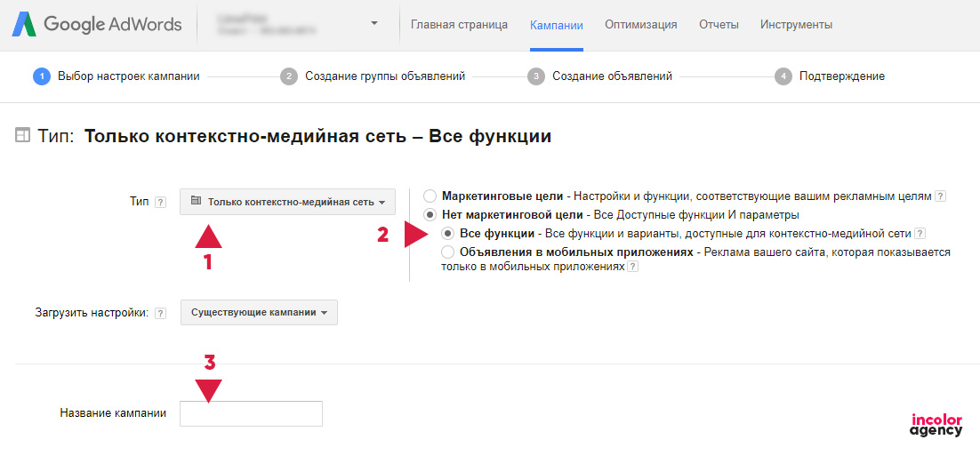
Task: Click help icon next to Загрузить настройки
Action: tap(161, 314)
